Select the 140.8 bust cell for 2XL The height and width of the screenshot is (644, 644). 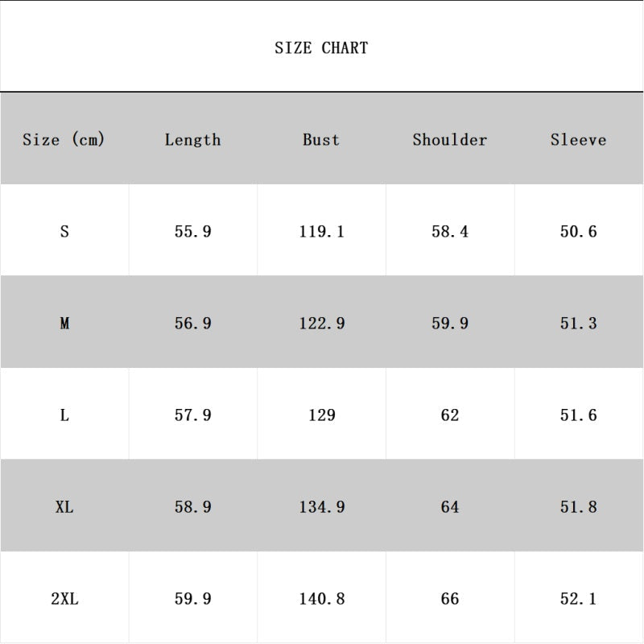pyautogui.click(x=321, y=599)
